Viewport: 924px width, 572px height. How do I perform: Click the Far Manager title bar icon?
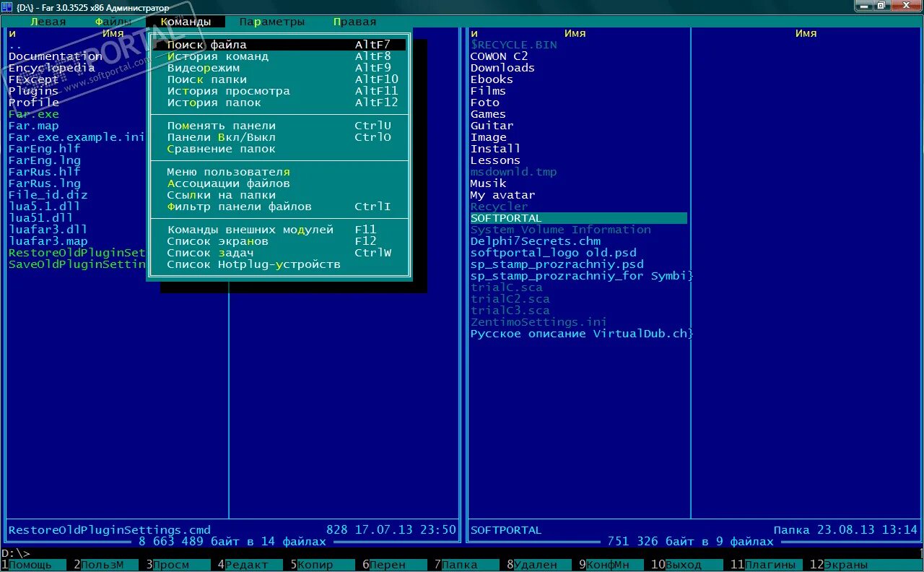(7, 7)
